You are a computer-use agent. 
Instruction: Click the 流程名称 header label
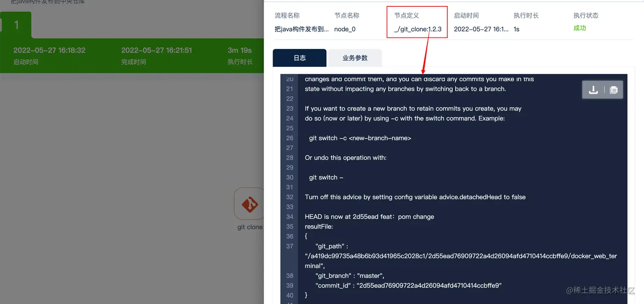point(287,15)
